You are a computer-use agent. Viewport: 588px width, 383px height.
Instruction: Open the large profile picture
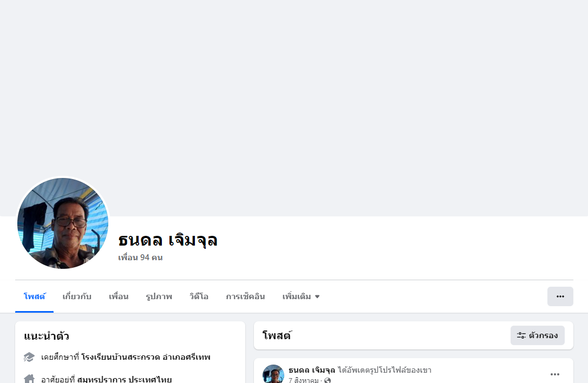63,223
